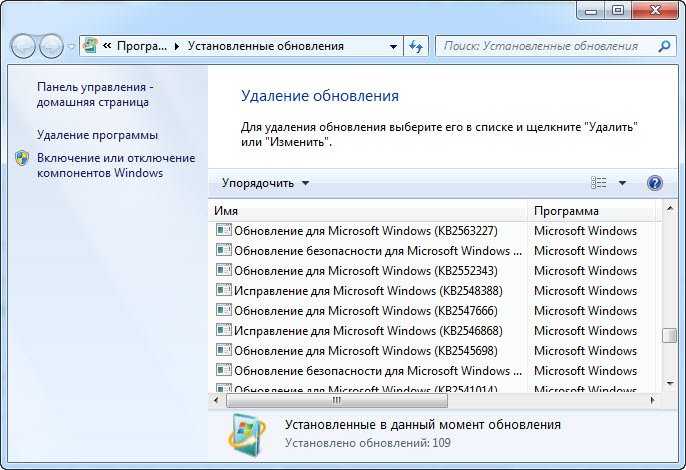Click the vertical scrollbar thumb

coord(669,336)
